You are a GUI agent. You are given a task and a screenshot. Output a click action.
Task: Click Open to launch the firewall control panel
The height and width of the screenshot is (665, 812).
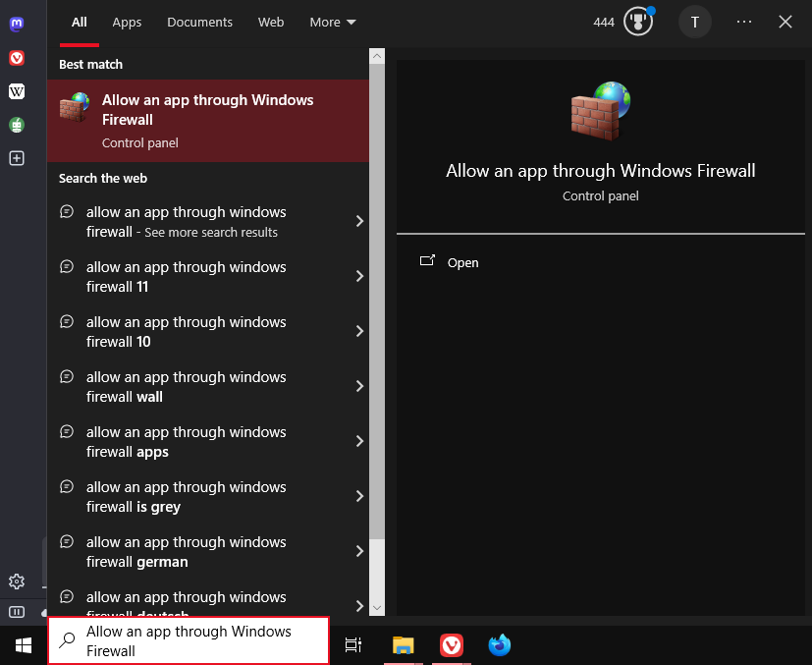[462, 262]
